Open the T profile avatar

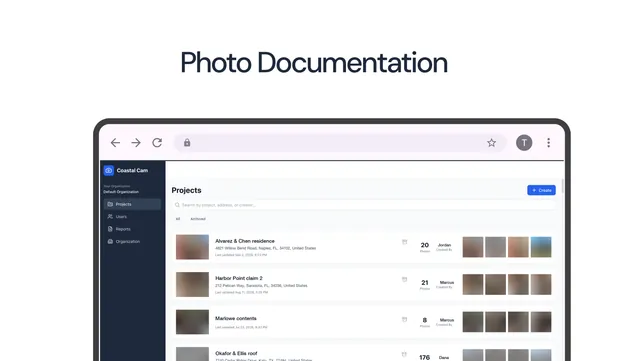524,143
